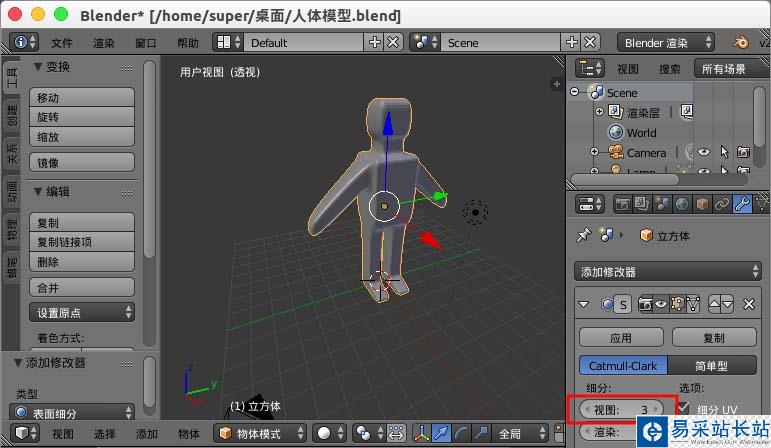Viewport: 771px width, 448px height.
Task: Enable the rotate manipulator
Action: coord(461,433)
